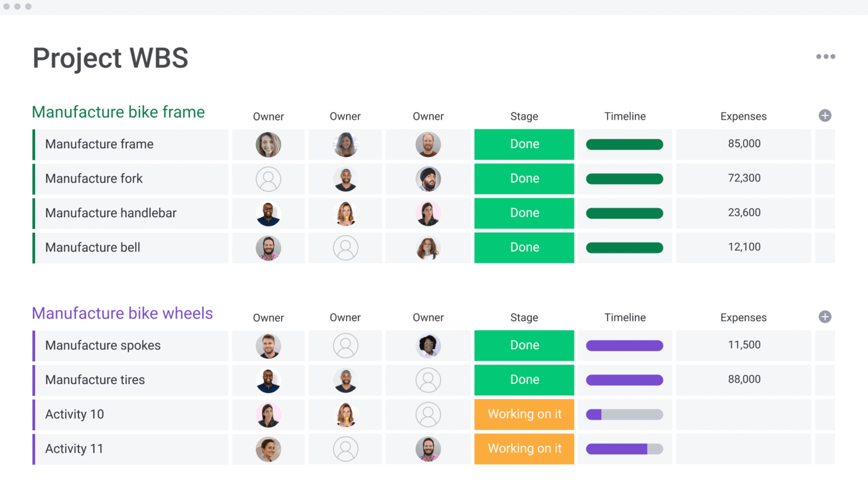This screenshot has height=498, width=868.
Task: Change the Done status of Manufacture handlebar
Action: tap(524, 213)
